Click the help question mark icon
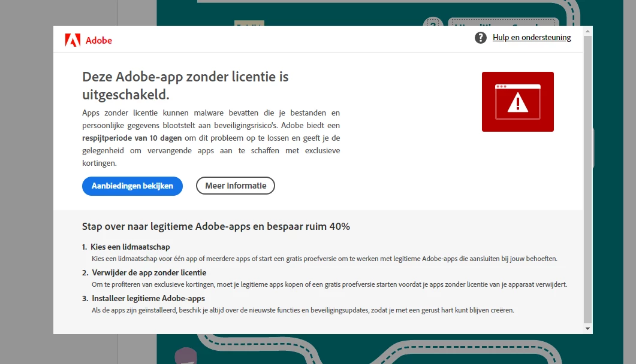Image resolution: width=636 pixels, height=364 pixels. [x=481, y=38]
